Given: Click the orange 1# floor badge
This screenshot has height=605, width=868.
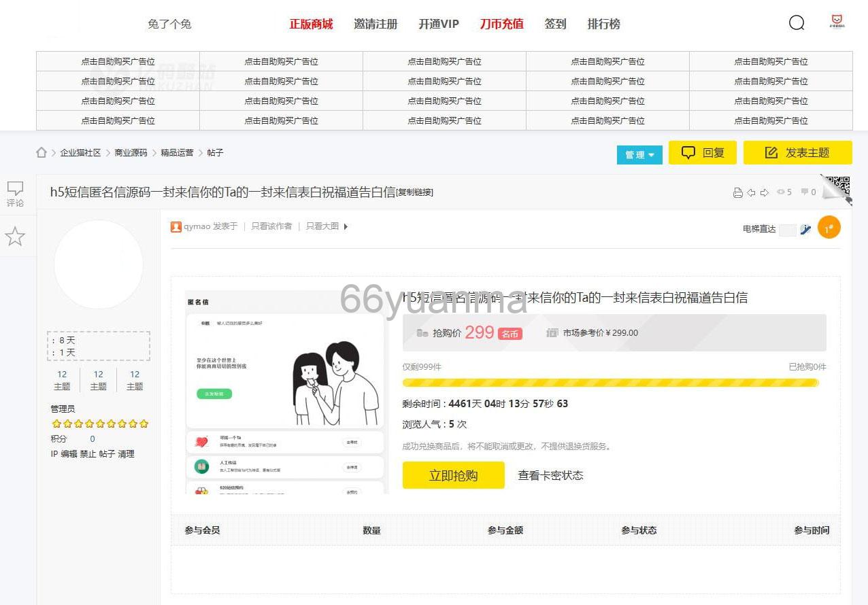Looking at the screenshot, I should tap(829, 228).
